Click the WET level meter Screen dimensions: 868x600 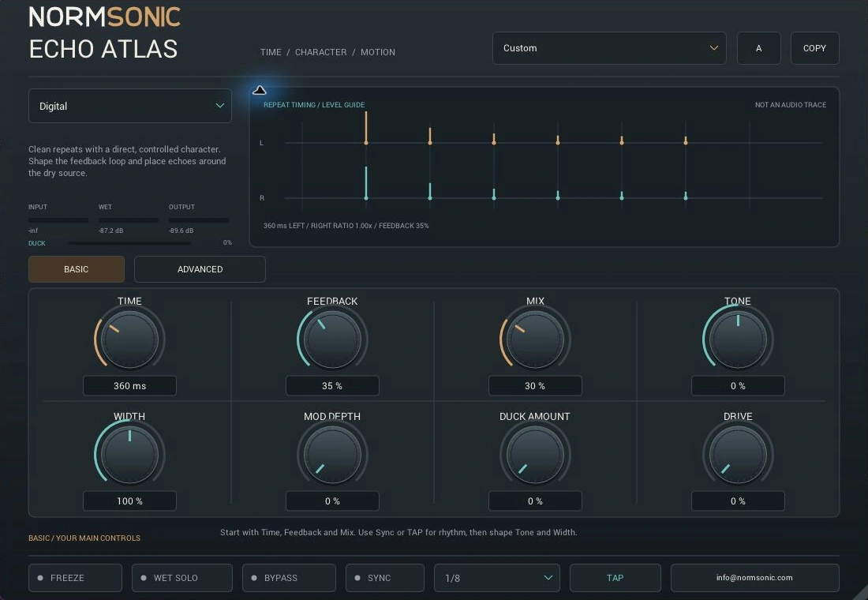[x=129, y=220]
